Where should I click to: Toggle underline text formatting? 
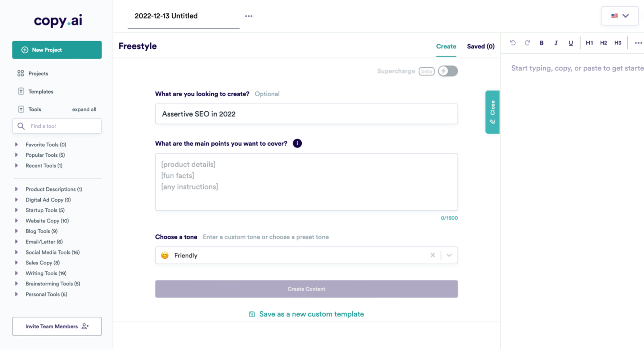tap(570, 43)
